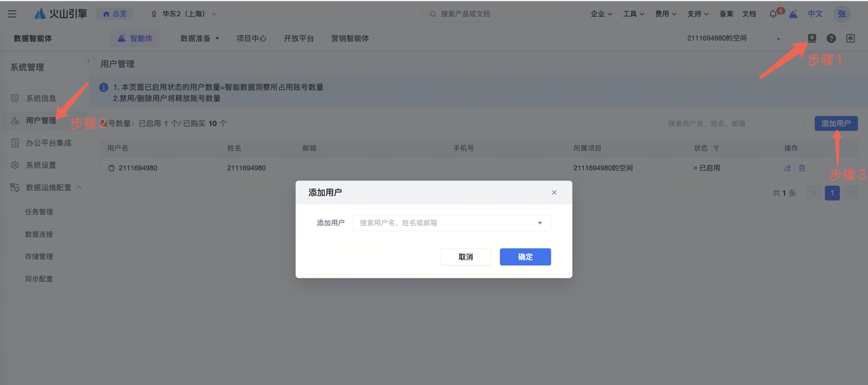The width and height of the screenshot is (868, 385).
Task: Go to previous page in pagination
Action: point(814,193)
